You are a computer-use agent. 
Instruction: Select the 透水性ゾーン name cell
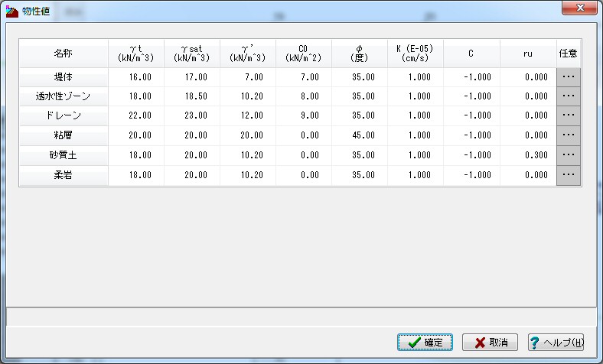(x=64, y=96)
